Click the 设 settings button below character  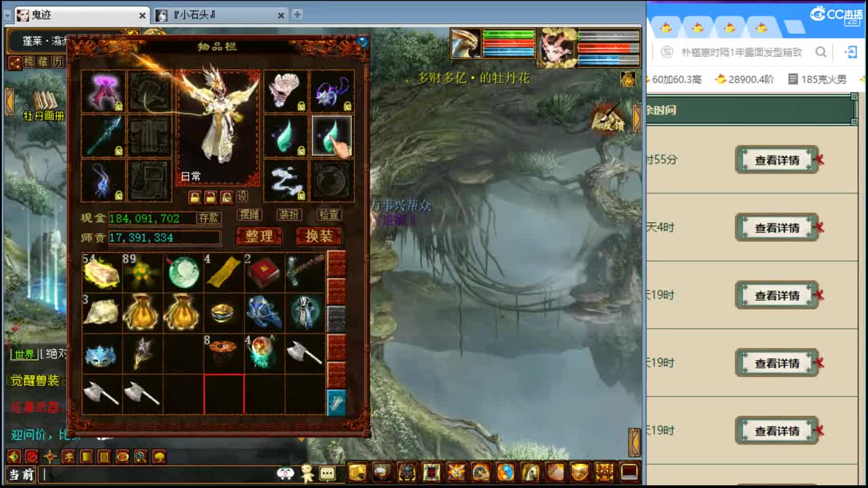(x=242, y=197)
